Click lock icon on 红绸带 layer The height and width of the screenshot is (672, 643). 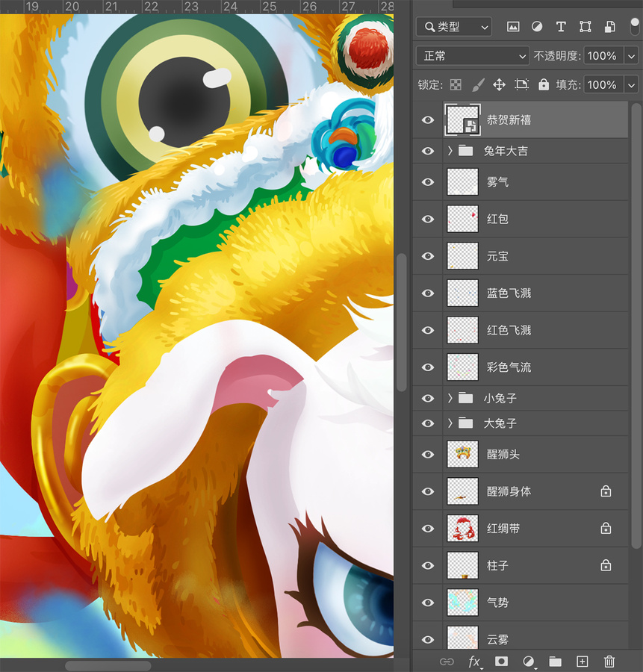pyautogui.click(x=606, y=528)
